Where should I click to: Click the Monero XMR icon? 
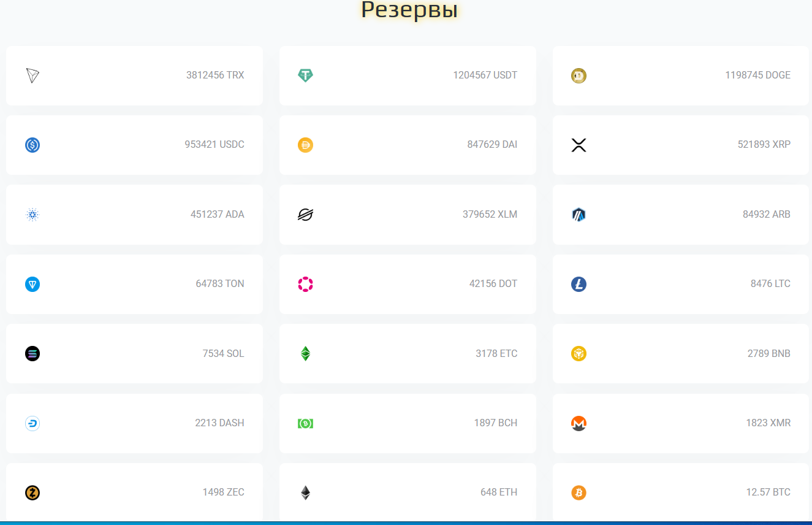click(x=579, y=423)
